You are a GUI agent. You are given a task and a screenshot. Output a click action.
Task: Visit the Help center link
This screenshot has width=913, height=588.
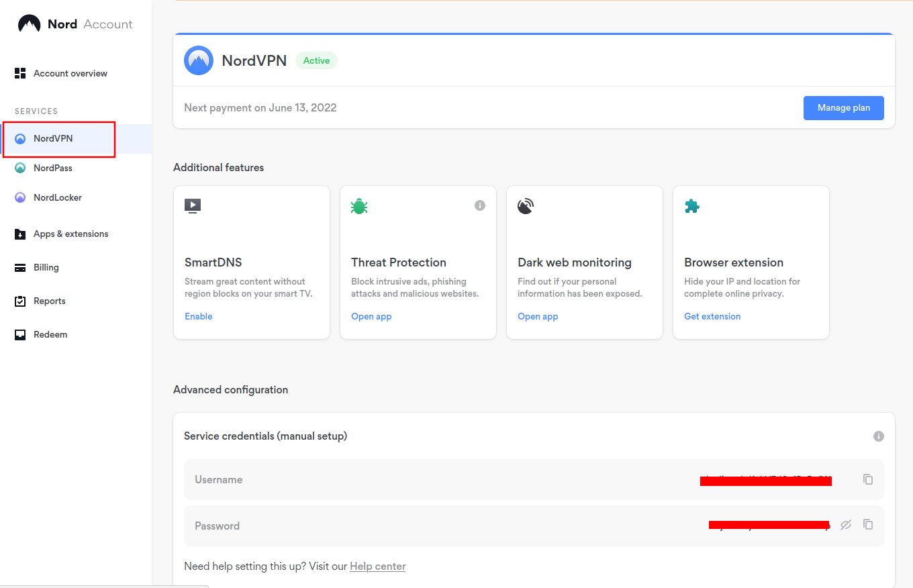(377, 566)
